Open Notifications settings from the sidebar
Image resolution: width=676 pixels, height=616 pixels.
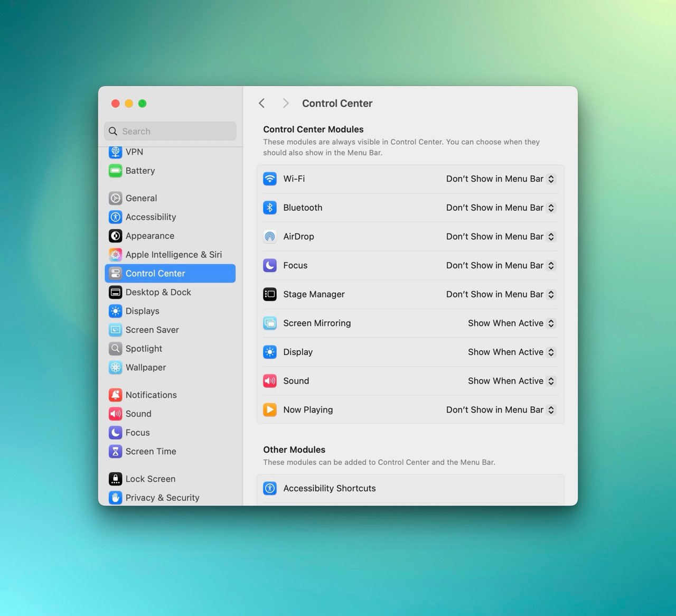click(170, 395)
